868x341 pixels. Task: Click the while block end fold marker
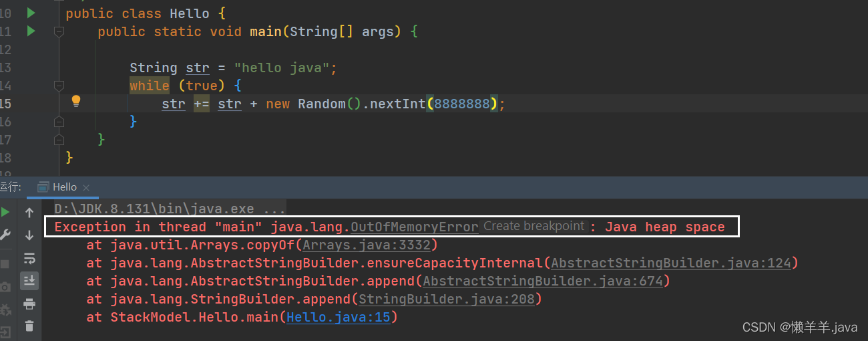[x=59, y=122]
